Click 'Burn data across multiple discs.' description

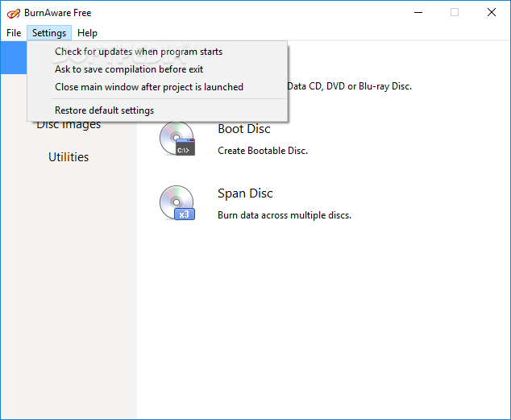coord(285,215)
